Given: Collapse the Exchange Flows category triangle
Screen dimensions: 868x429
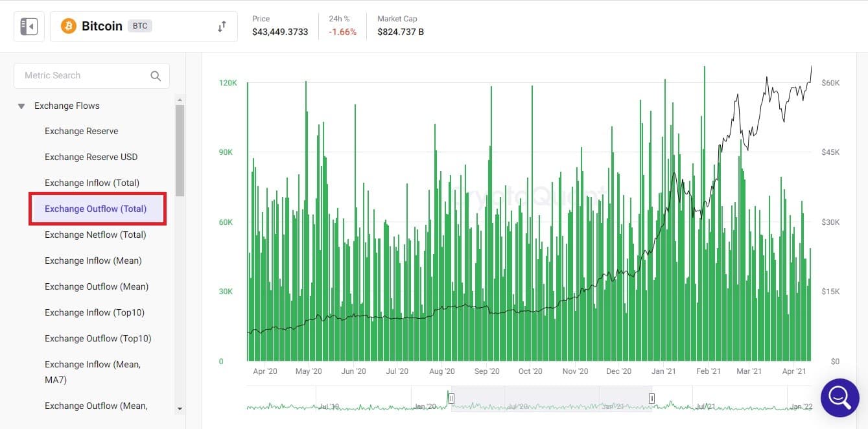Looking at the screenshot, I should click(x=21, y=106).
